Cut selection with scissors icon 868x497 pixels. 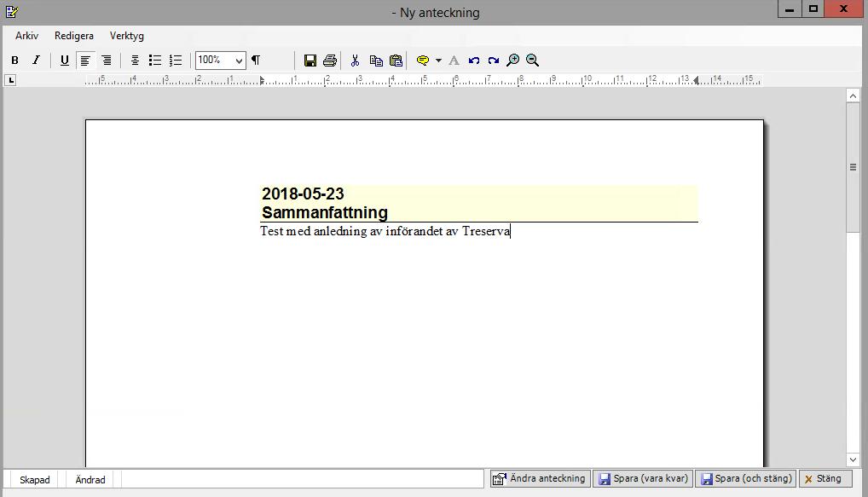[x=356, y=61]
